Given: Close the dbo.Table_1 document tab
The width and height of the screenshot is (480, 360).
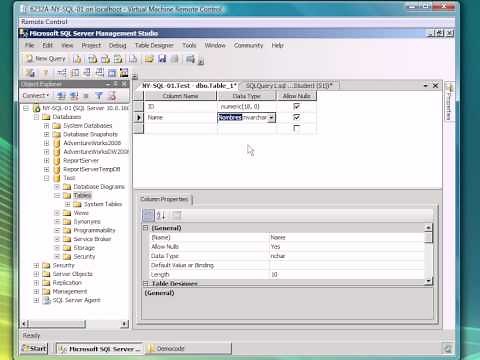Looking at the screenshot, I should [435, 86].
